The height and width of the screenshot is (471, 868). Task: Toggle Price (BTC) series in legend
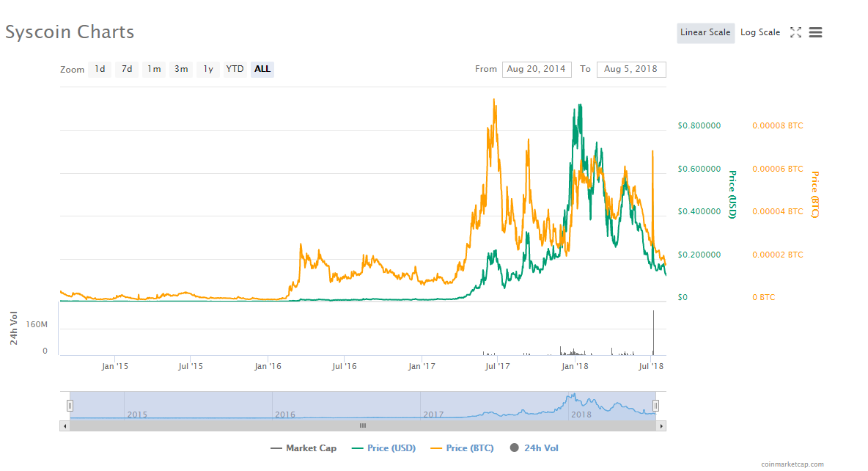[463, 448]
